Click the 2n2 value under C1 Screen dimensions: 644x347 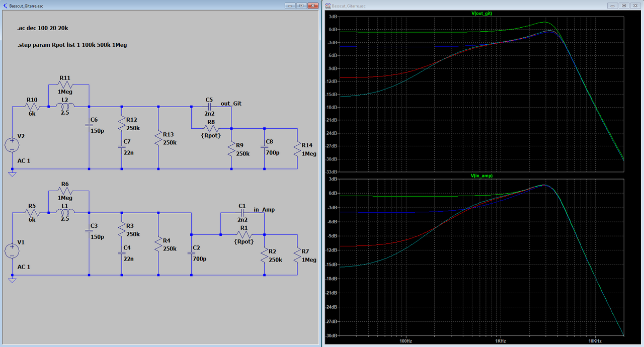(242, 220)
